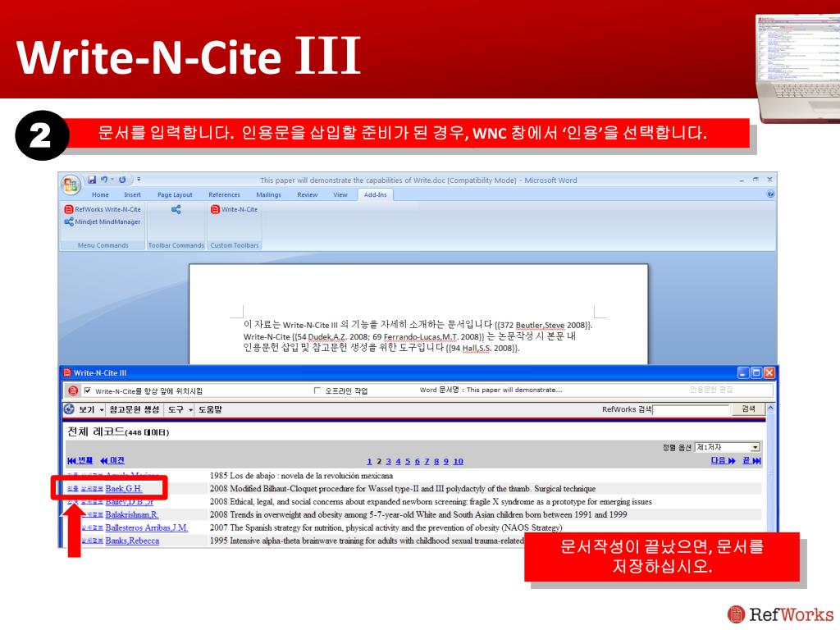Click the 참고문헌 생성 menu item
Screen dimensions: 840x630
[x=135, y=410]
